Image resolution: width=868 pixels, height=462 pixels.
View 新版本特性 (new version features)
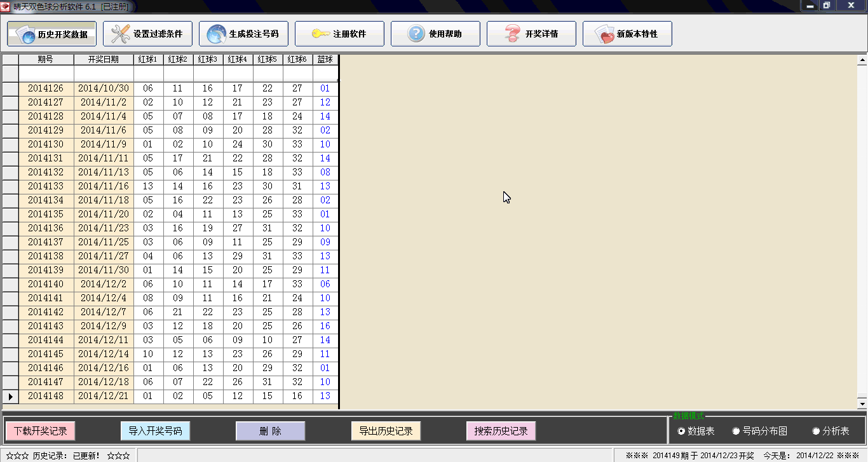pyautogui.click(x=627, y=33)
